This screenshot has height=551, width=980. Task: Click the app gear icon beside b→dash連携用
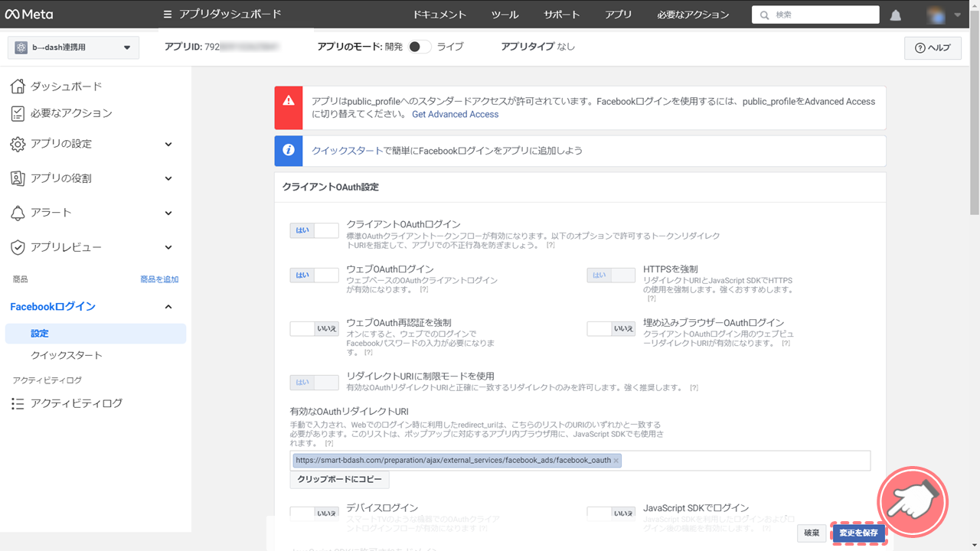click(x=21, y=47)
